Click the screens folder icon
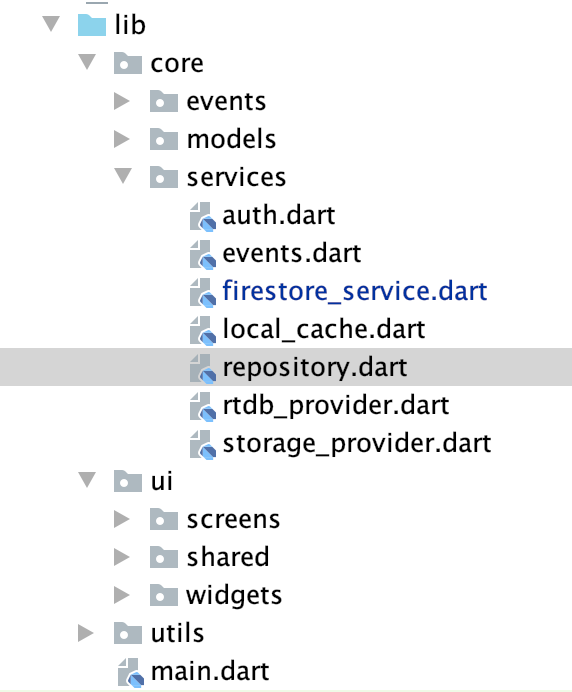This screenshot has height=692, width=572. (164, 519)
